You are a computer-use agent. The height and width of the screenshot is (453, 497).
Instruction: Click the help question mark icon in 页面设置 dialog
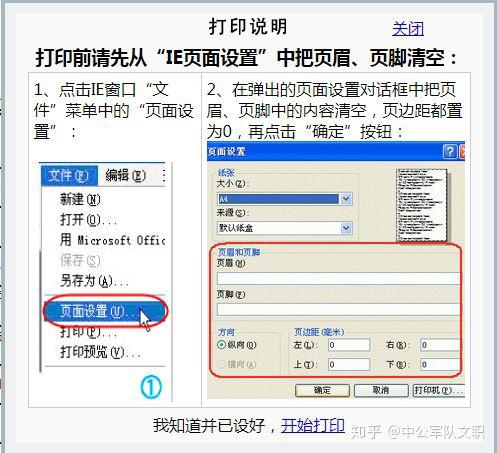point(450,152)
